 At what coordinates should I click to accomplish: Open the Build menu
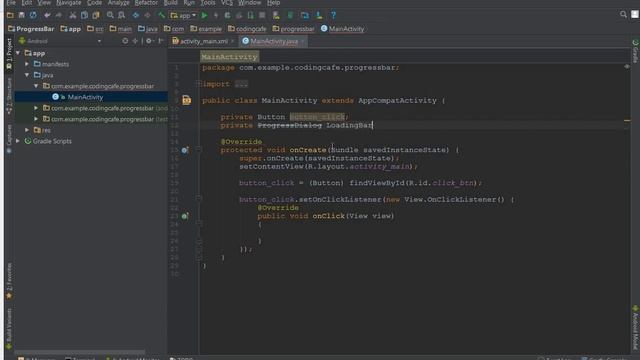pyautogui.click(x=171, y=3)
